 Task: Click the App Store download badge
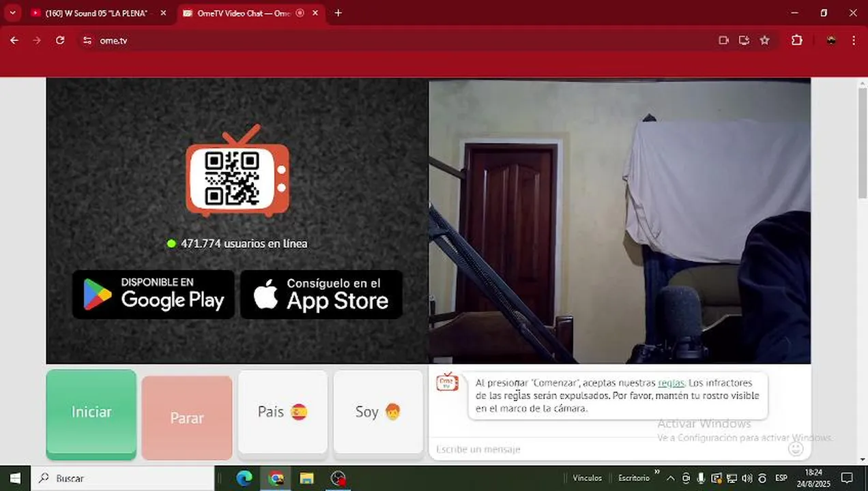pos(321,295)
